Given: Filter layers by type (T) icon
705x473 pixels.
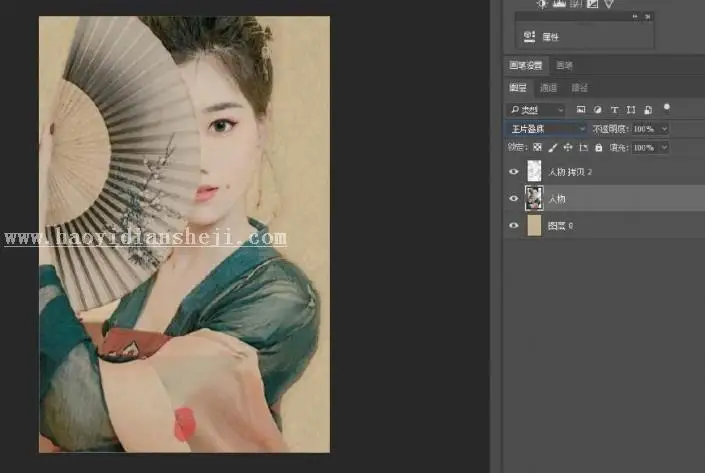Looking at the screenshot, I should [614, 109].
